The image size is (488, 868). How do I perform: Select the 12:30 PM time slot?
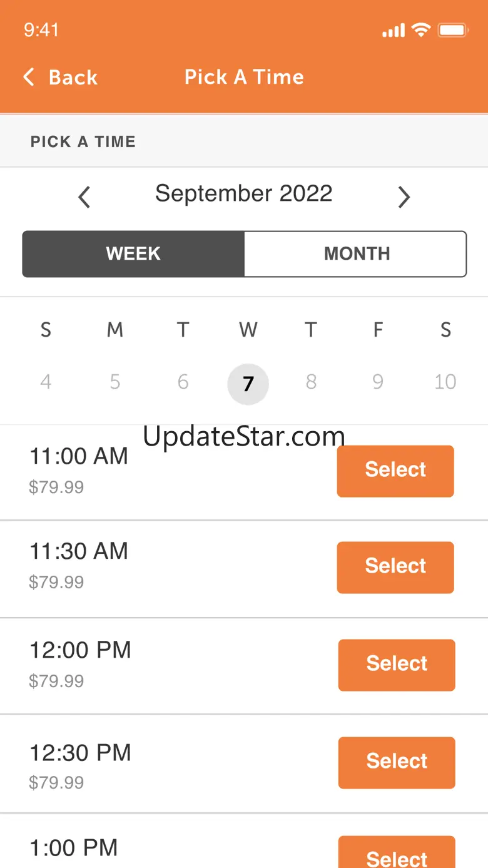[397, 762]
